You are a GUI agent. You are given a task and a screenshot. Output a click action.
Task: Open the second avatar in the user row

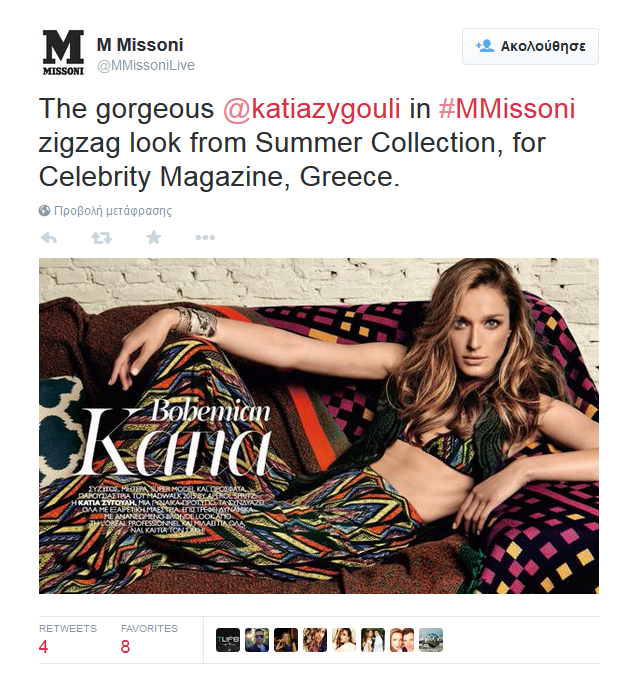(256, 640)
